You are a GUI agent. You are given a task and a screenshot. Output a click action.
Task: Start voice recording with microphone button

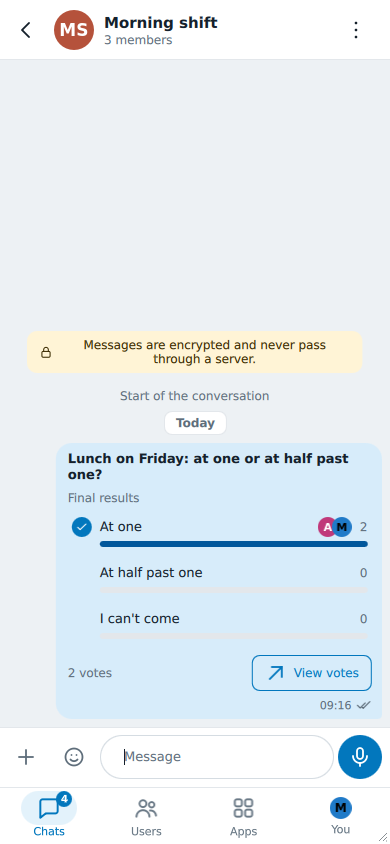(360, 757)
